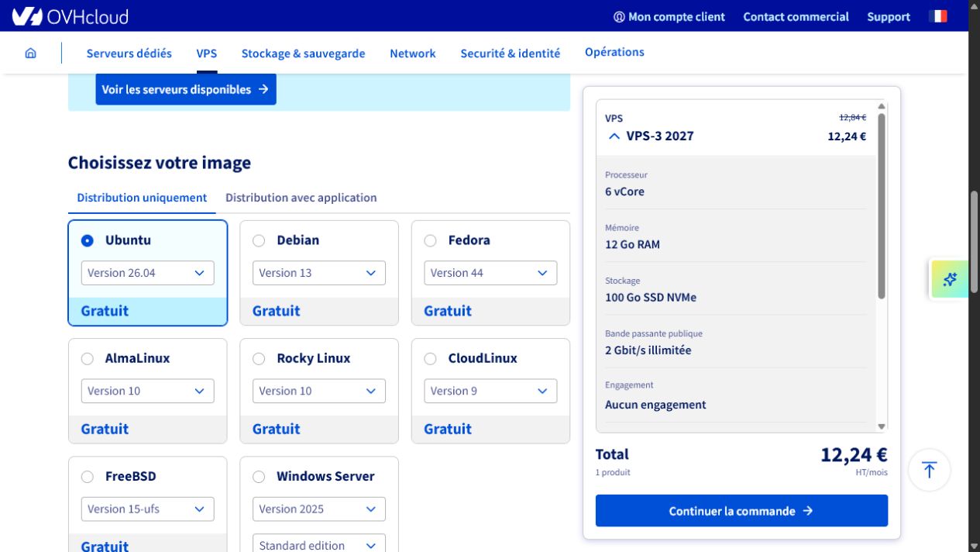The height and width of the screenshot is (552, 980).
Task: Switch to Distribution avec application tab
Action: tap(301, 198)
